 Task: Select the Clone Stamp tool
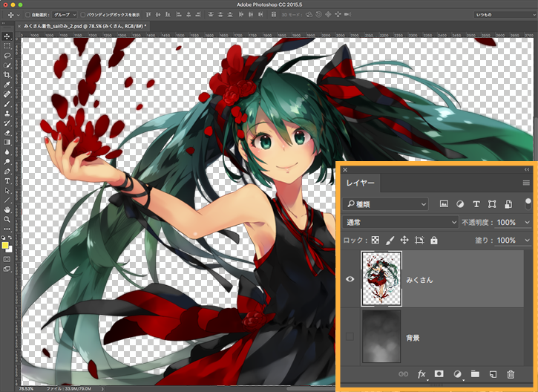click(x=7, y=114)
